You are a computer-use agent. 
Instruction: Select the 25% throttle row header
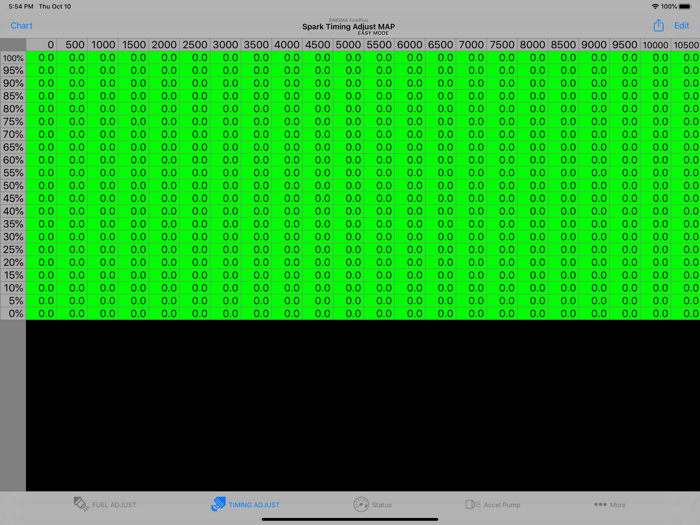pos(13,250)
